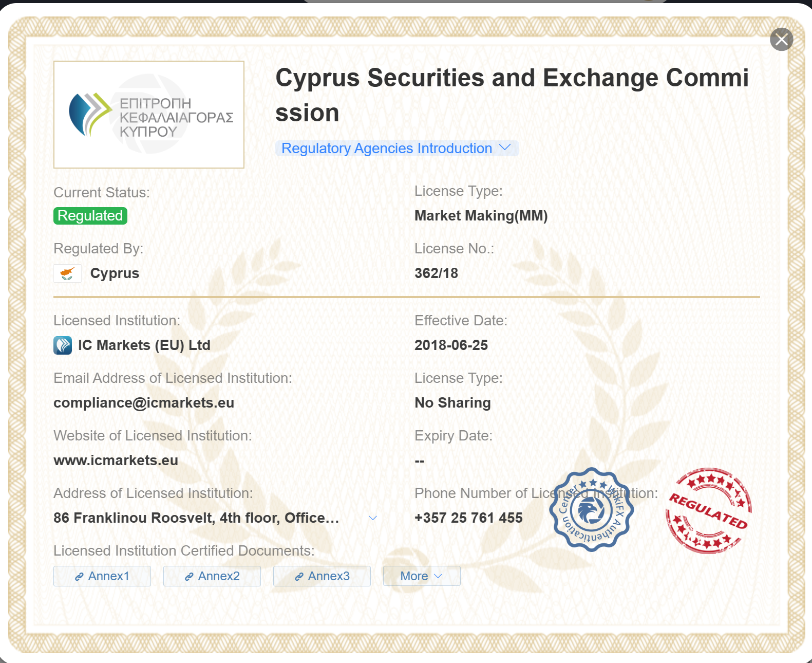This screenshot has width=812, height=663.
Task: Click the link icon on Annex2
Action: click(x=189, y=577)
